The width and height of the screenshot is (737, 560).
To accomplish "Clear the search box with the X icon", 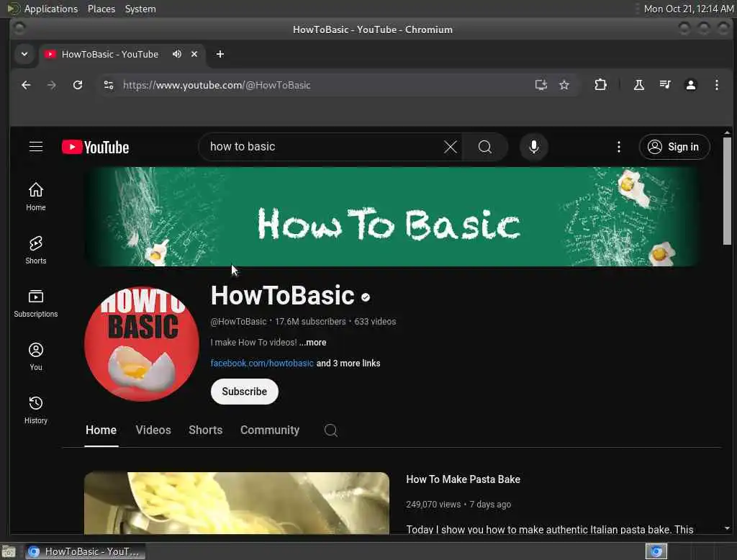I will tap(451, 147).
